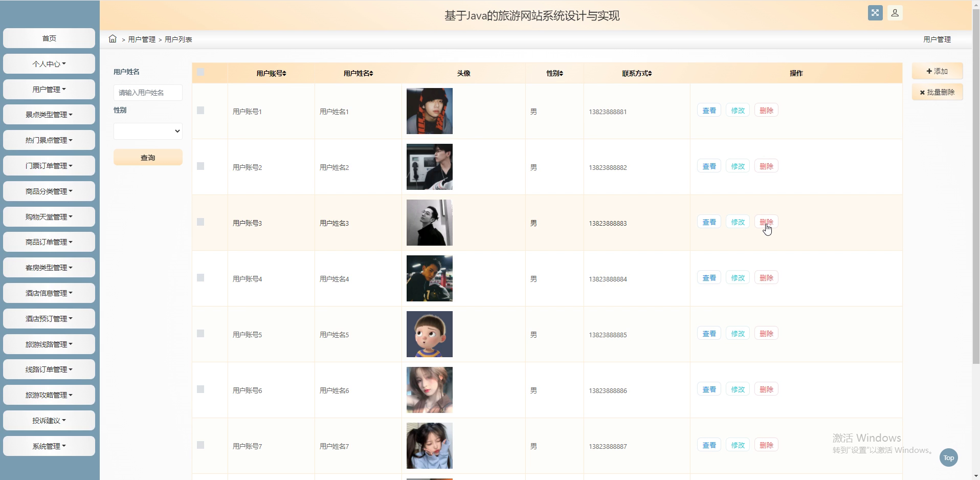Expand the 热门景点管理 sidebar menu
The width and height of the screenshot is (980, 480).
49,140
